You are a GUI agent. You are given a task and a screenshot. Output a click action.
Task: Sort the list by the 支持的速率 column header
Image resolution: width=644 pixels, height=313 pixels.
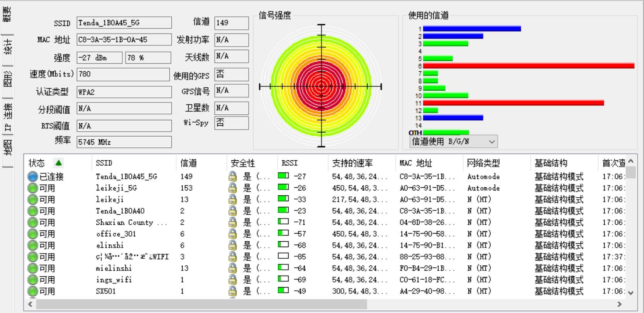[x=362, y=163]
